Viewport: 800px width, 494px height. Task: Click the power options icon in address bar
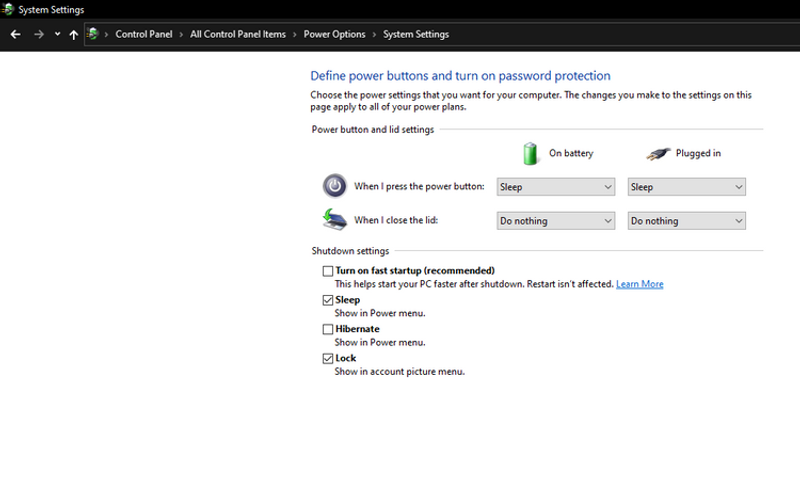pyautogui.click(x=93, y=34)
